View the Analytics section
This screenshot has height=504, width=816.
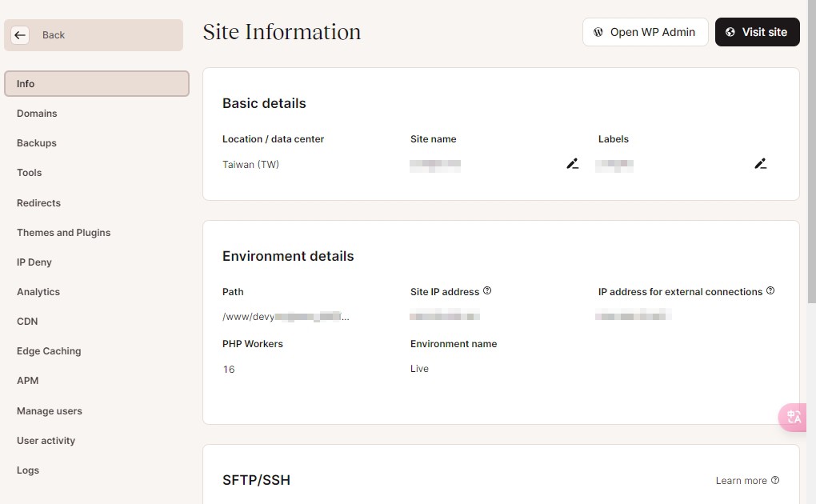38,292
